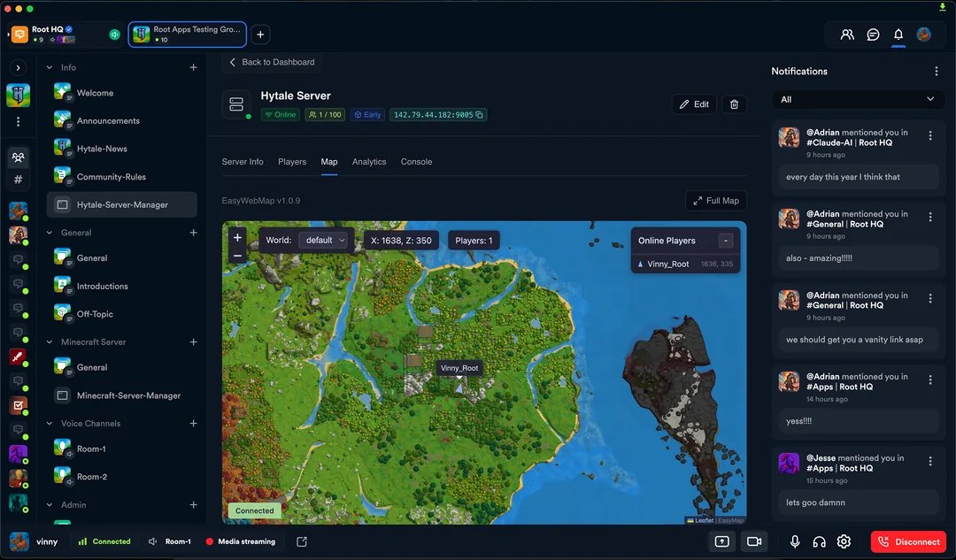Collapse the Voice Channels section

tap(50, 423)
